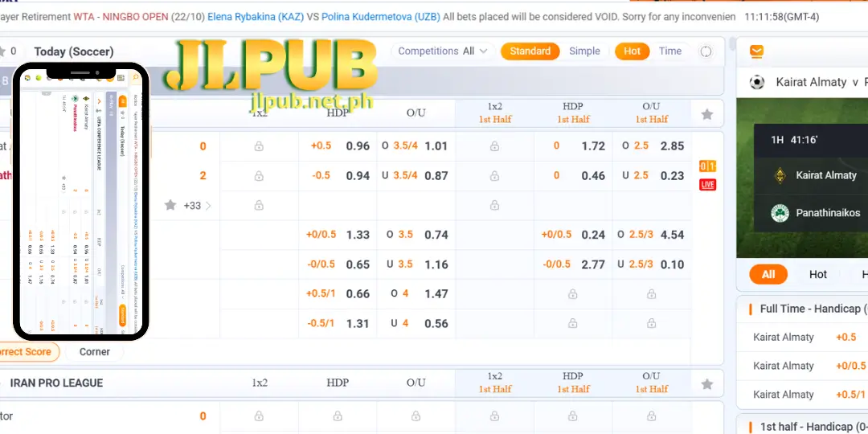Bet 1st half handicap 0 at 0.46
Viewport: 868px width, 434px height.
pyautogui.click(x=574, y=176)
